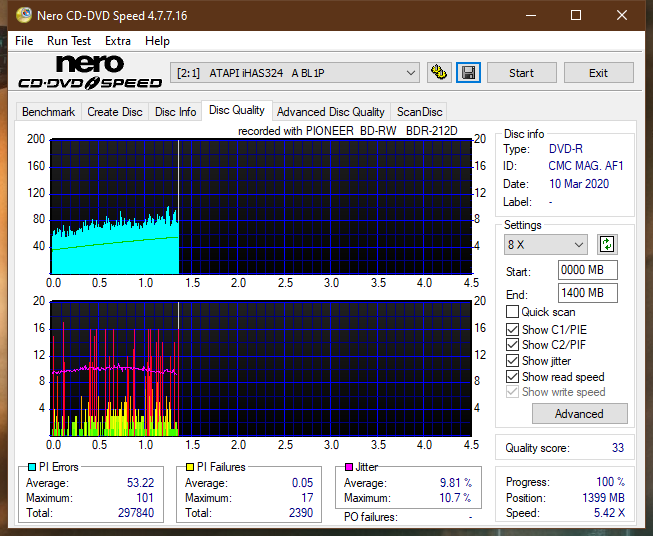Click PI Failures maximum value 17
The width and height of the screenshot is (653, 536).
pyautogui.click(x=307, y=498)
